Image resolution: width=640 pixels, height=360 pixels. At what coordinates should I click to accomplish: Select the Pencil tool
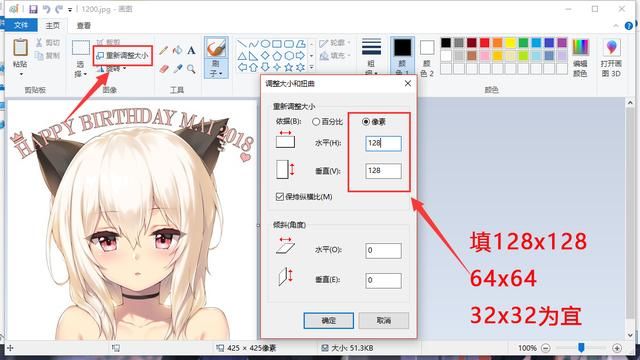tap(163, 51)
